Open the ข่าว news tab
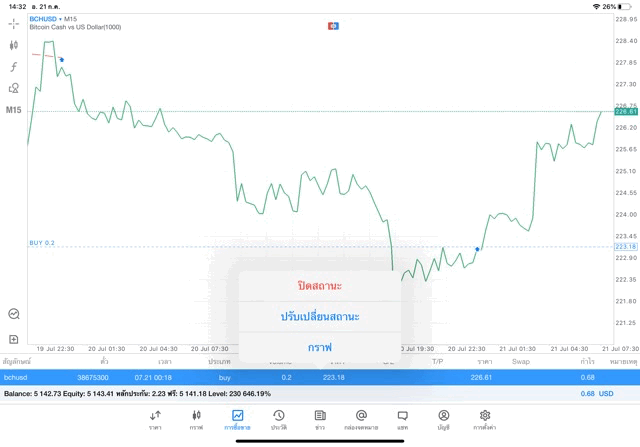Viewport: 640px width, 447px height. [x=319, y=419]
